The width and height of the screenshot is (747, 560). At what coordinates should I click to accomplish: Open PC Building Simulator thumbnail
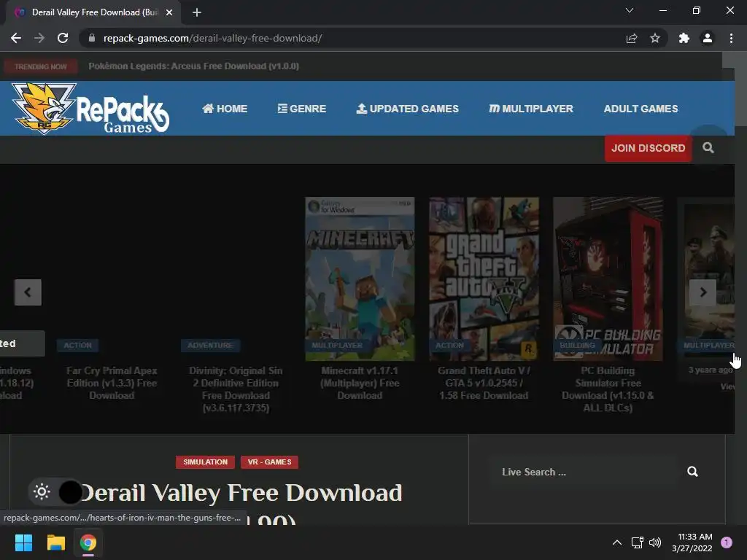click(608, 279)
